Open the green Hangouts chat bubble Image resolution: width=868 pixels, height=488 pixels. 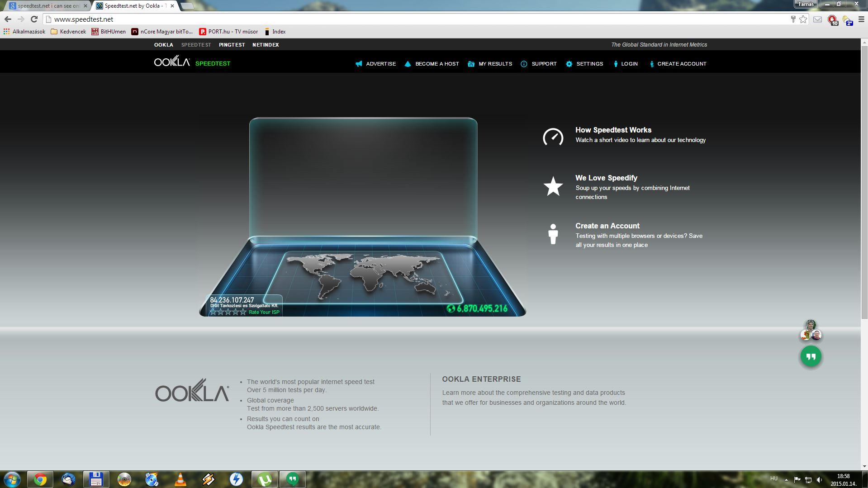tap(811, 356)
